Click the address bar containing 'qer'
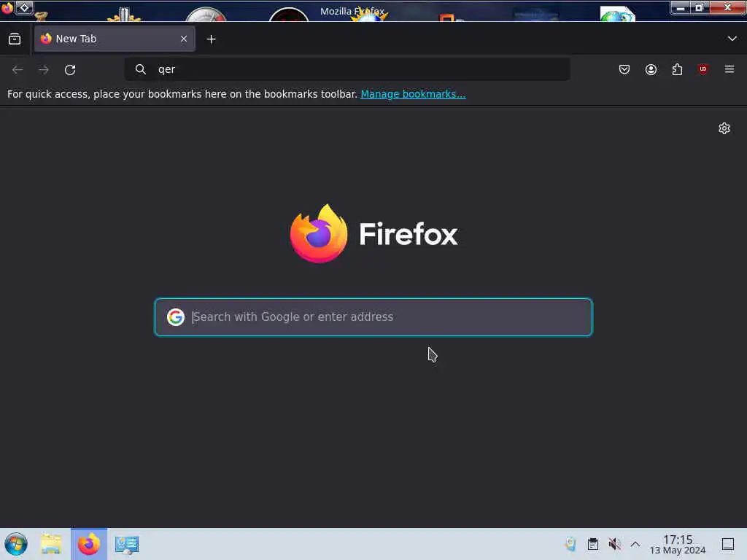Screen dimensions: 747x560 [347, 69]
